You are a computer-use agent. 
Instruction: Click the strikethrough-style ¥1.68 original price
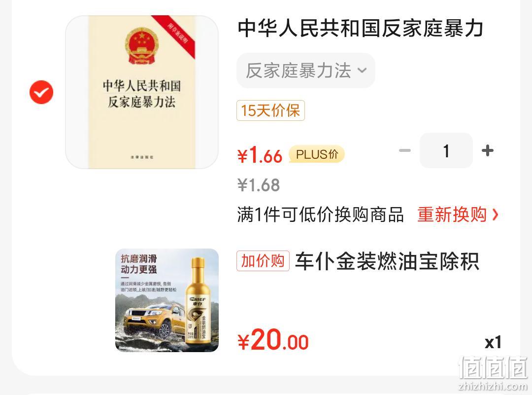(259, 185)
